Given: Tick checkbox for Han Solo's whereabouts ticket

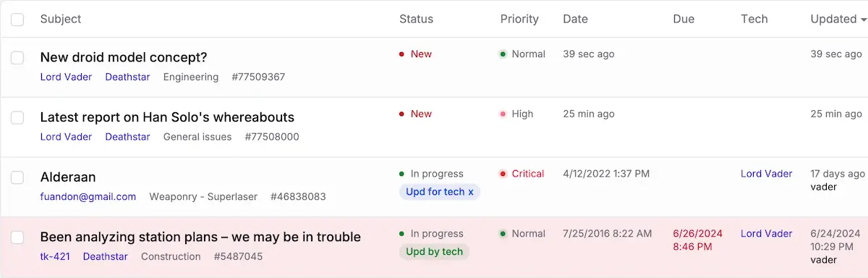Looking at the screenshot, I should pos(17,117).
